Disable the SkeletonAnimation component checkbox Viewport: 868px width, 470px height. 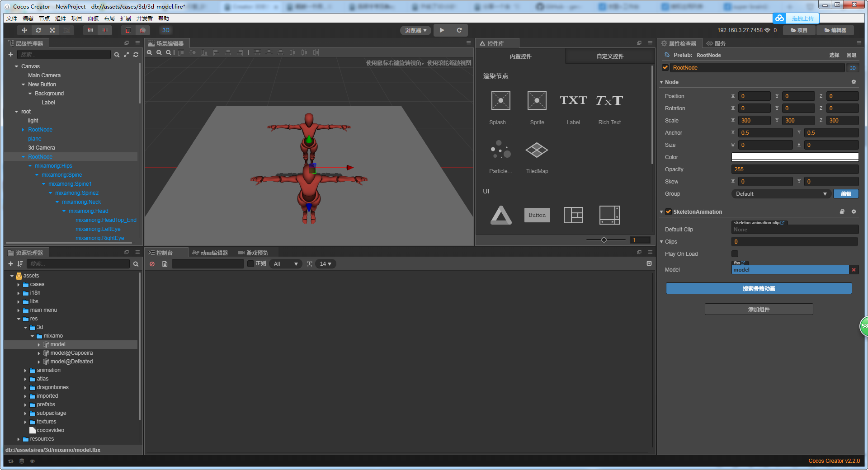tap(668, 212)
